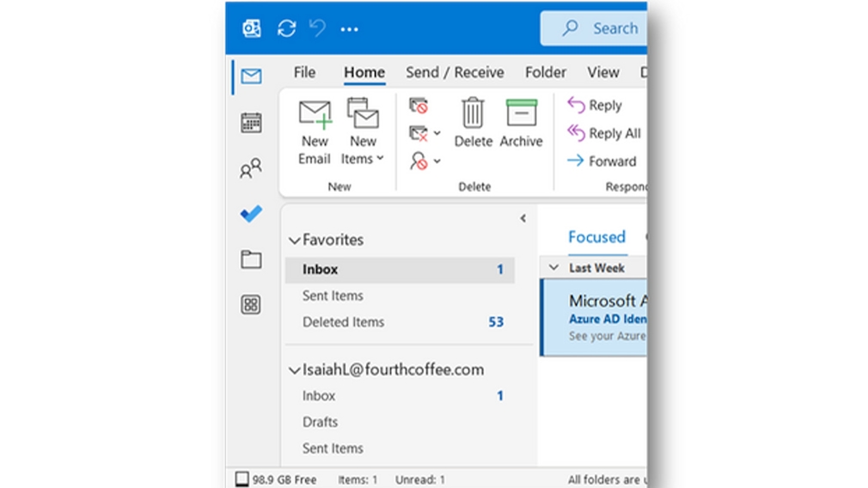Open the Files folder icon in sidebar

(251, 259)
